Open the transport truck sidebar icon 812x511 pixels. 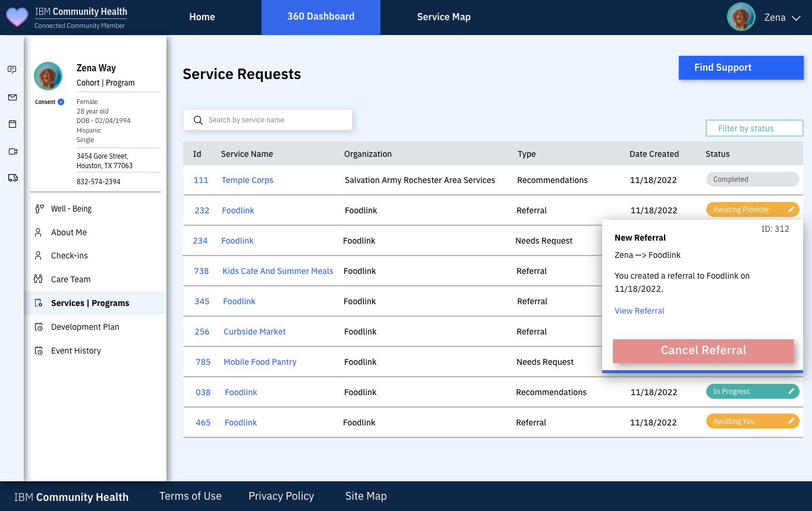tap(12, 178)
